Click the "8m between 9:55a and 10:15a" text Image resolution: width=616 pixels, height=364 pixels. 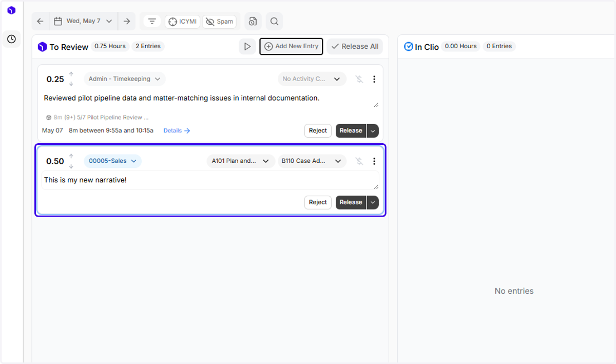pyautogui.click(x=111, y=130)
